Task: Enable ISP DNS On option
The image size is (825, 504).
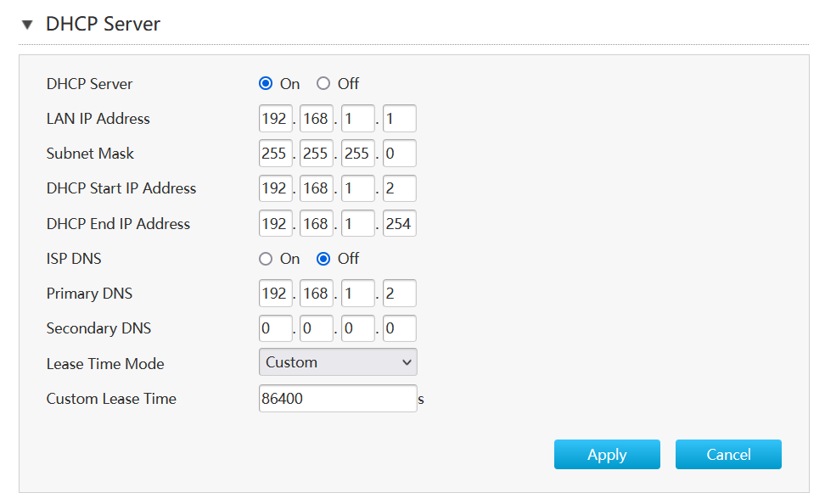Action: pos(266,259)
